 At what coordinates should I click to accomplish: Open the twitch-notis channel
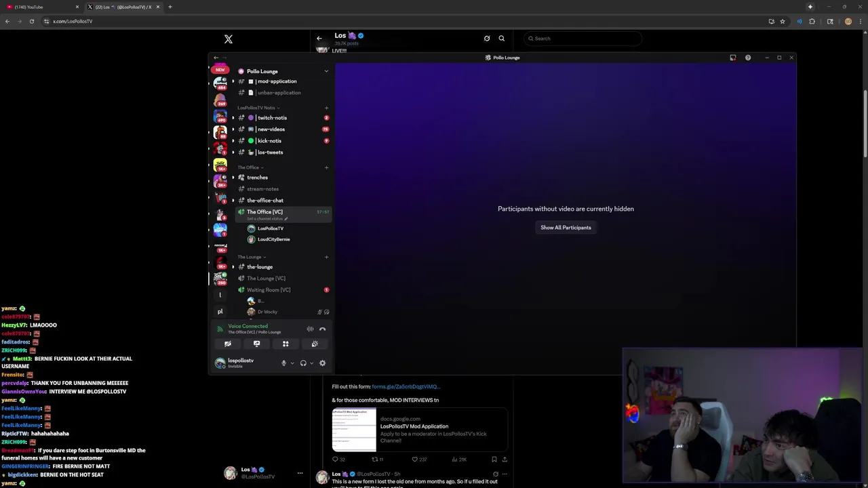pos(282,118)
